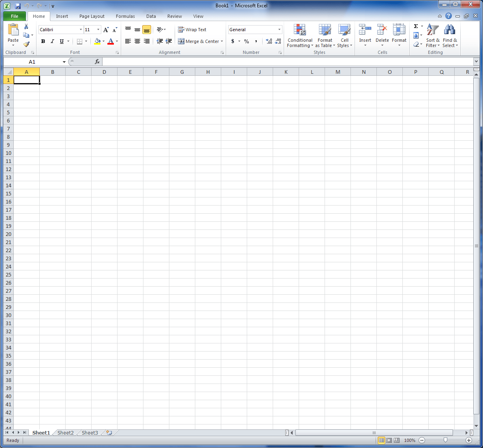
Task: Click Format cells button in Cells group
Action: click(399, 35)
